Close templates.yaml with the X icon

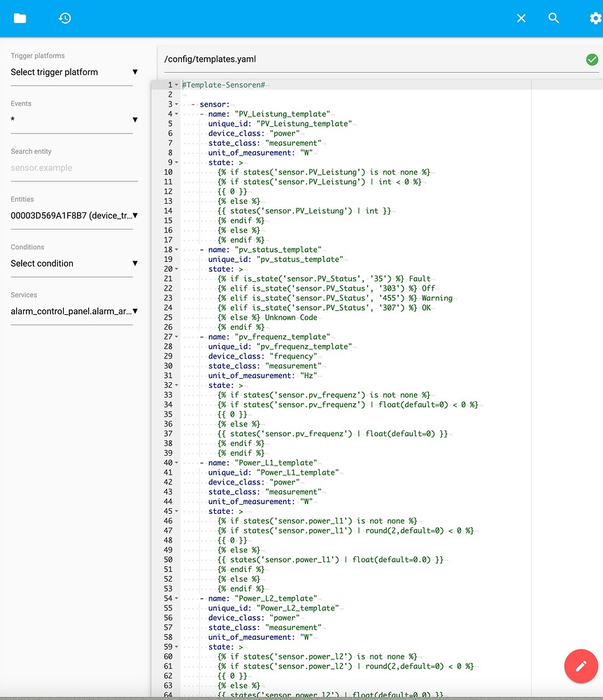pyautogui.click(x=521, y=18)
